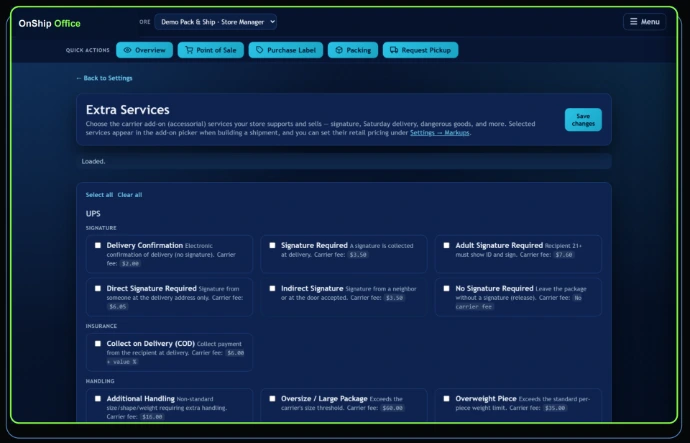This screenshot has width=690, height=443.
Task: Enable the Indirect Signature checkbox
Action: click(272, 289)
